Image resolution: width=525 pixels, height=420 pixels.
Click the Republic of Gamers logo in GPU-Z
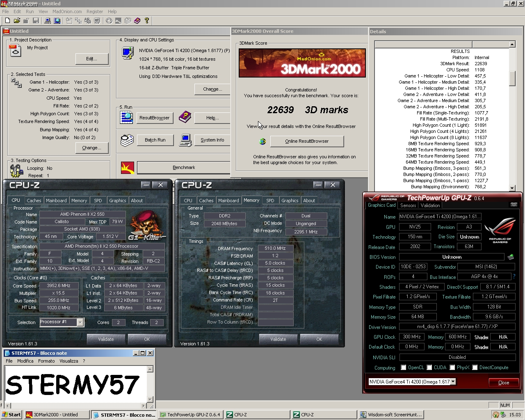tap(500, 231)
